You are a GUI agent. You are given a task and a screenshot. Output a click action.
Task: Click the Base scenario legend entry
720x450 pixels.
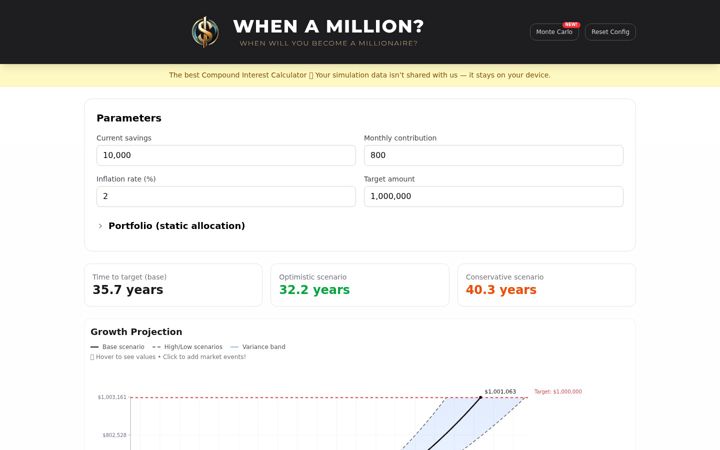pos(118,347)
